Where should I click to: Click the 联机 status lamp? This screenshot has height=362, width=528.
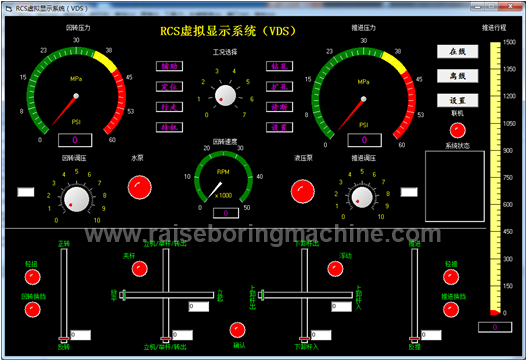458,131
